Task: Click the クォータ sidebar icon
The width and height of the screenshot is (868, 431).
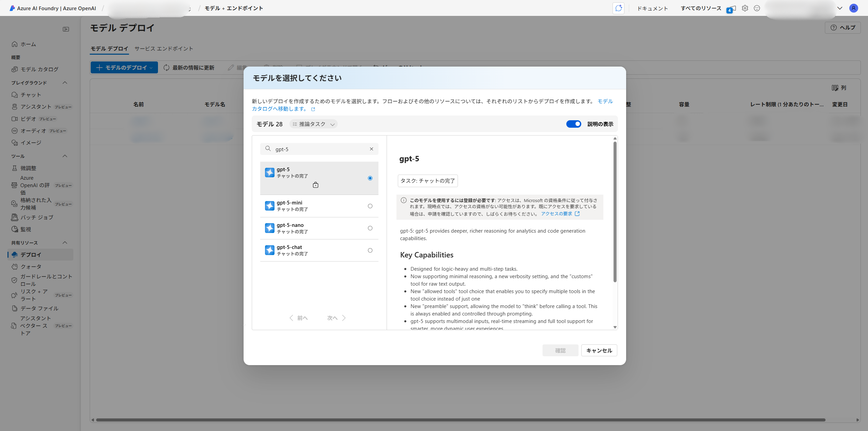Action: (x=14, y=267)
